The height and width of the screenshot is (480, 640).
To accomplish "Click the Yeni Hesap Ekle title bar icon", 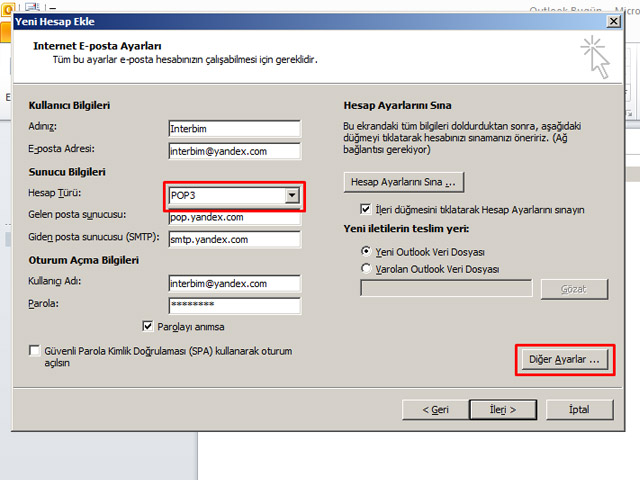I will (8, 21).
